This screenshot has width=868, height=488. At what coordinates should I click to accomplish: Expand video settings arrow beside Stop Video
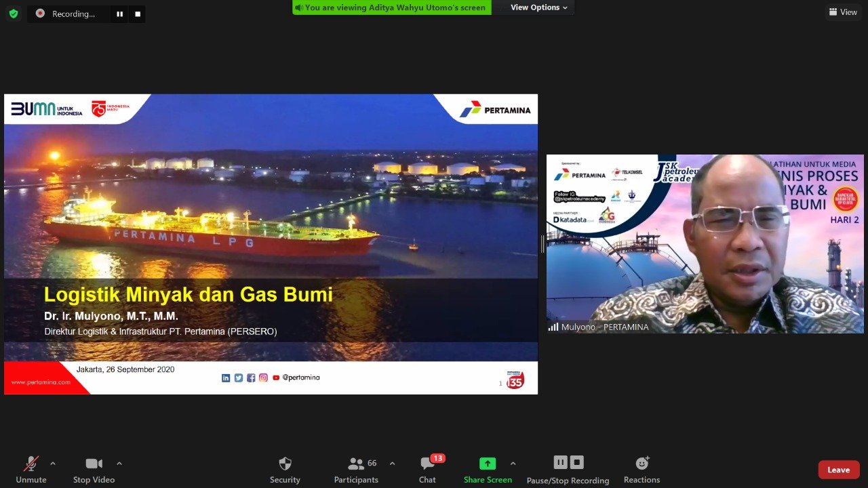coord(119,464)
